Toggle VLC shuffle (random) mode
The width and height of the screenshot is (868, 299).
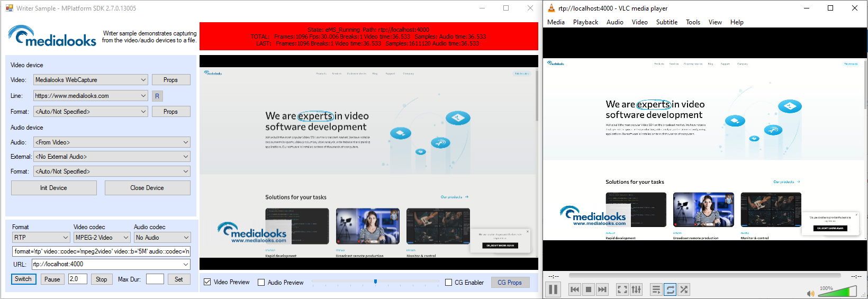click(684, 289)
